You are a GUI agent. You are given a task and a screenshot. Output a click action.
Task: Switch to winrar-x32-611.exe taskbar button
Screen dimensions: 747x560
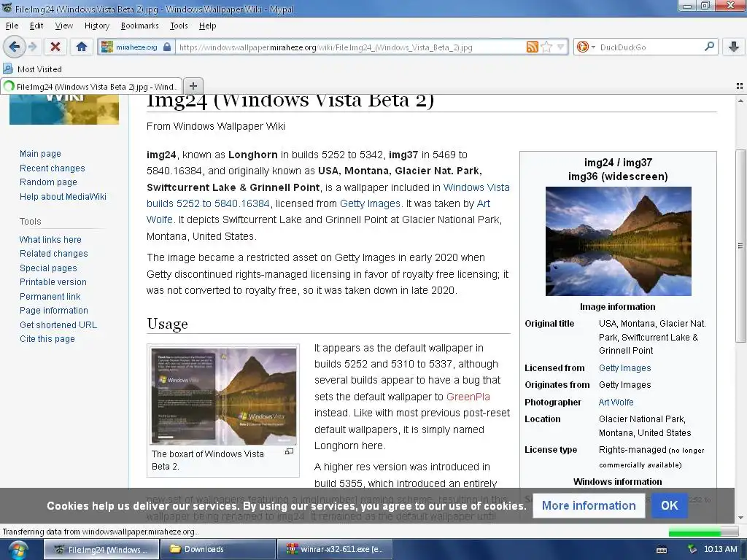[336, 549]
